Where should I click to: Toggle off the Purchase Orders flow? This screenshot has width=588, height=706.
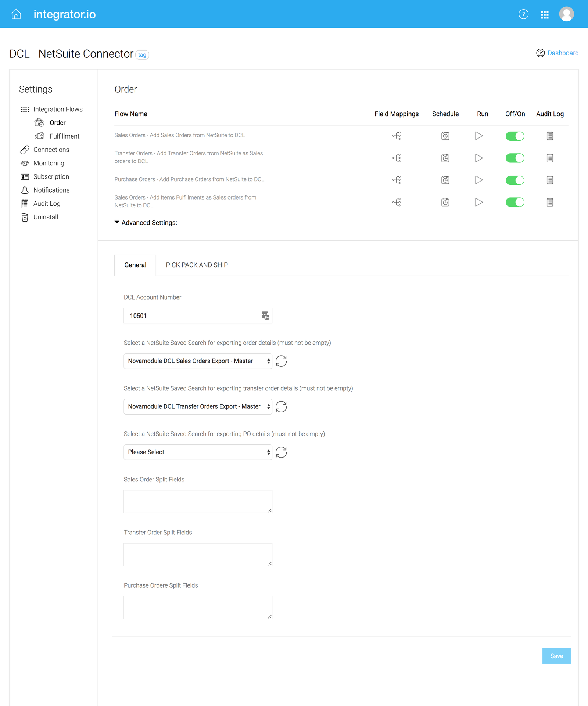pos(514,180)
